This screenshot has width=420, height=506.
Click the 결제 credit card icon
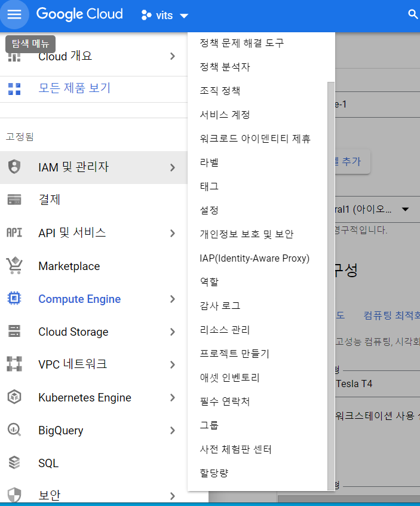pyautogui.click(x=14, y=200)
